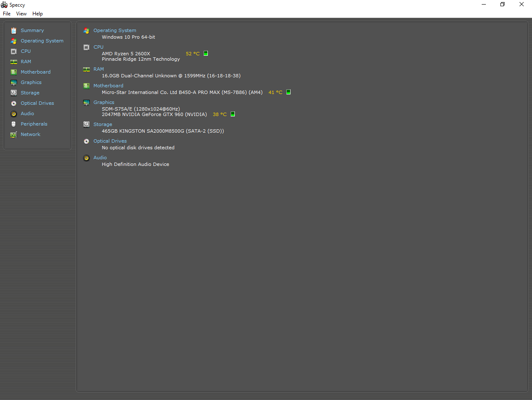
Task: Click green temperature indicator next to 41 °C
Action: click(x=288, y=92)
